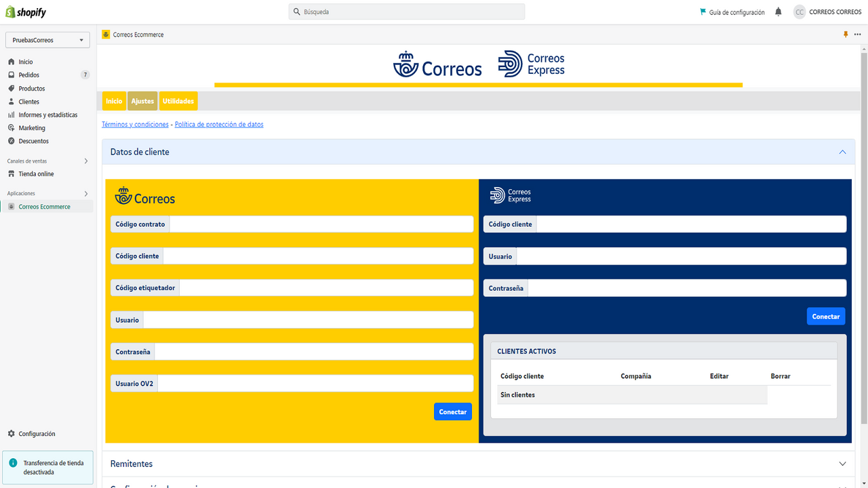Image resolution: width=868 pixels, height=488 pixels.
Task: Open the CC account avatar
Action: [800, 12]
